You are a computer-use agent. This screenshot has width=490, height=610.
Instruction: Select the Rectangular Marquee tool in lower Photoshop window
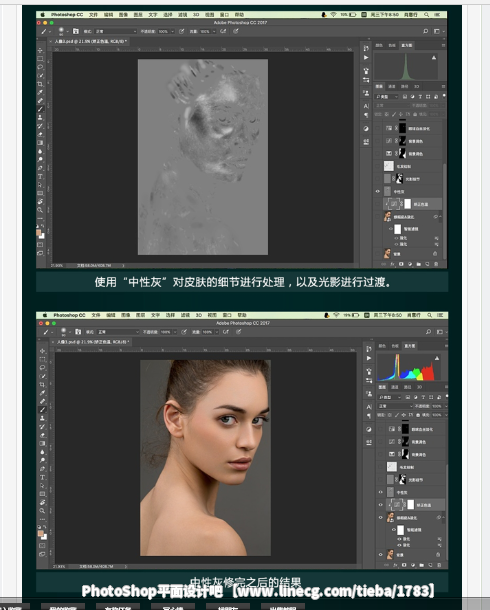click(x=42, y=359)
